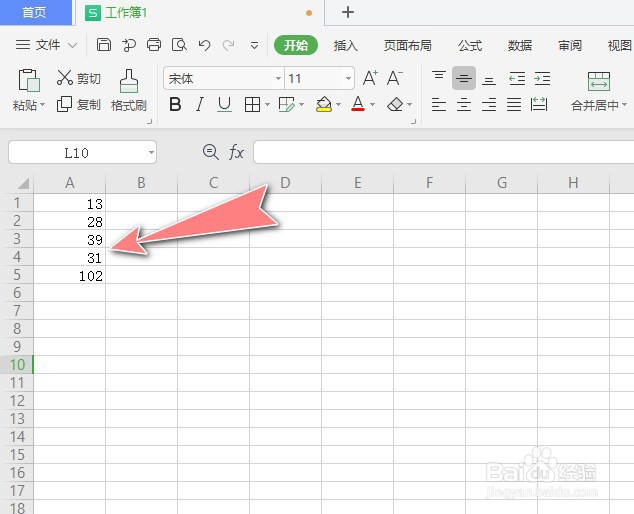Open the clipboard dialog launcher

point(150,121)
